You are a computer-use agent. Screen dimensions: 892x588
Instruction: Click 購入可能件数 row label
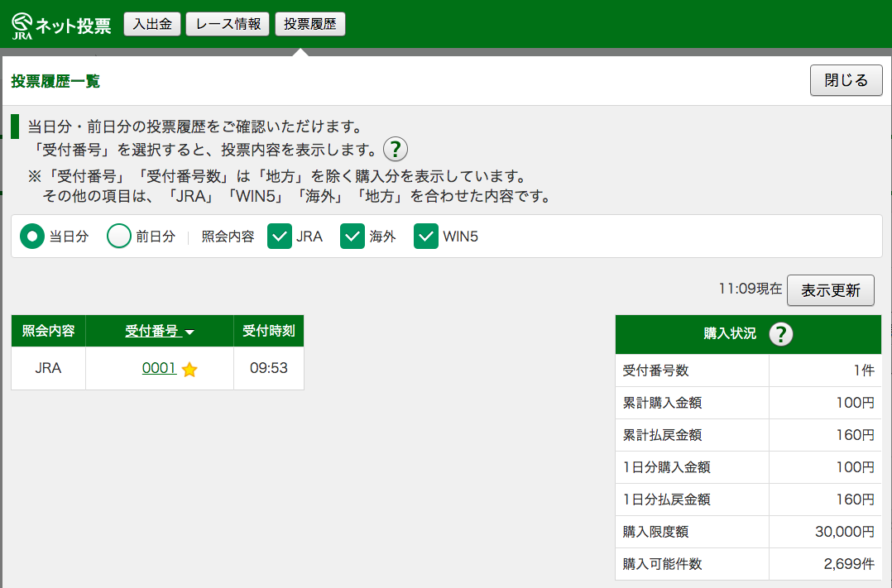click(x=662, y=564)
